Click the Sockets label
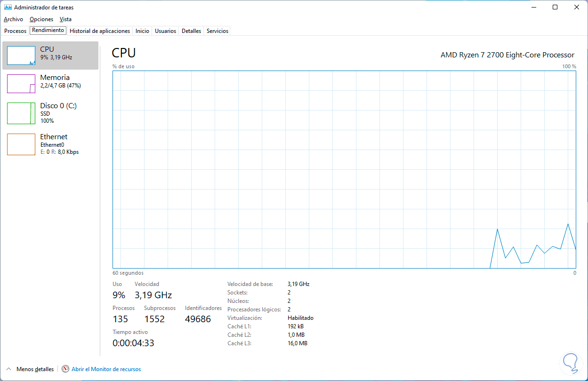The image size is (588, 381). tap(238, 293)
